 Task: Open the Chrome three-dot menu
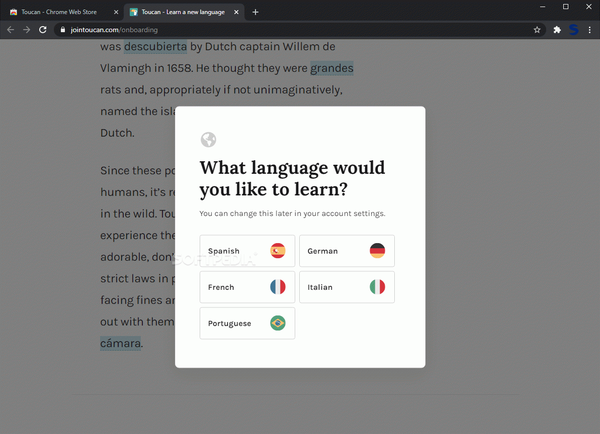click(590, 30)
